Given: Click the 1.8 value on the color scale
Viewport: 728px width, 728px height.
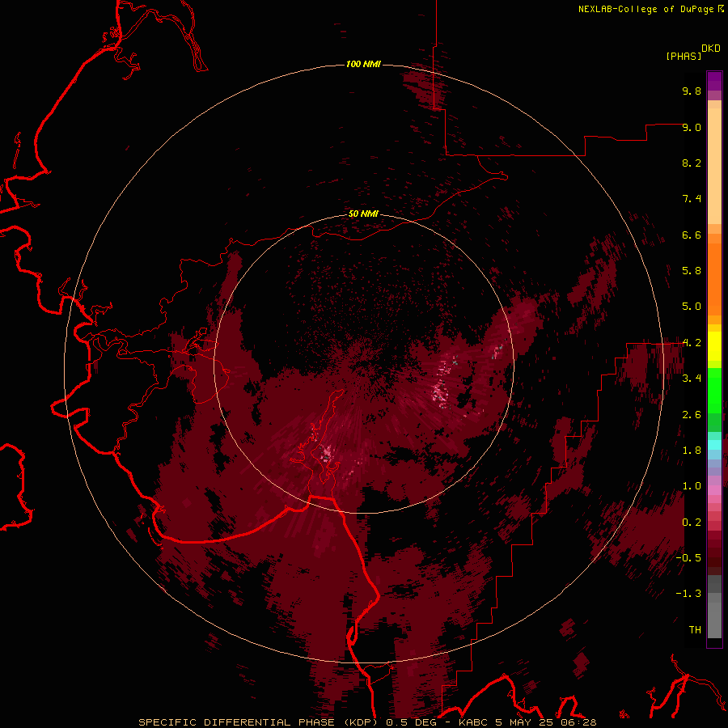Looking at the screenshot, I should pyautogui.click(x=692, y=451).
